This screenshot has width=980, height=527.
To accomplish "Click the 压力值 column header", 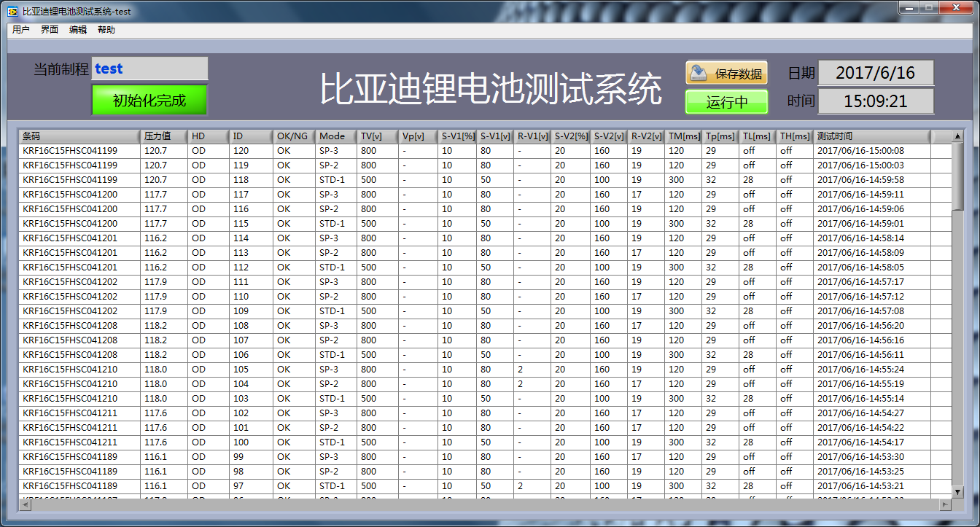I will coord(163,136).
